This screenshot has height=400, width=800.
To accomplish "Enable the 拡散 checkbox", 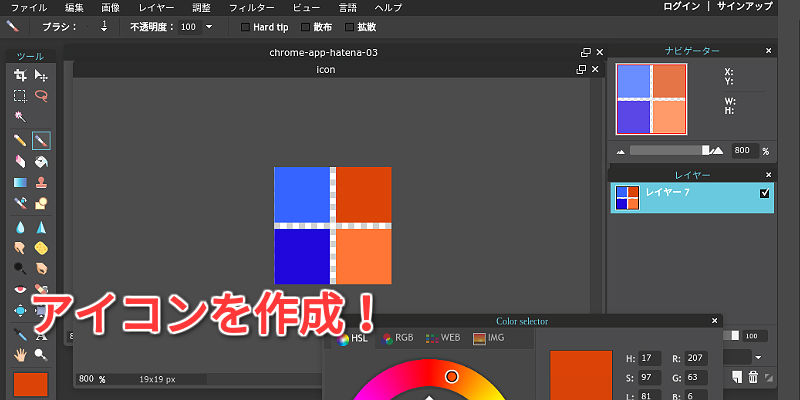I will point(350,27).
